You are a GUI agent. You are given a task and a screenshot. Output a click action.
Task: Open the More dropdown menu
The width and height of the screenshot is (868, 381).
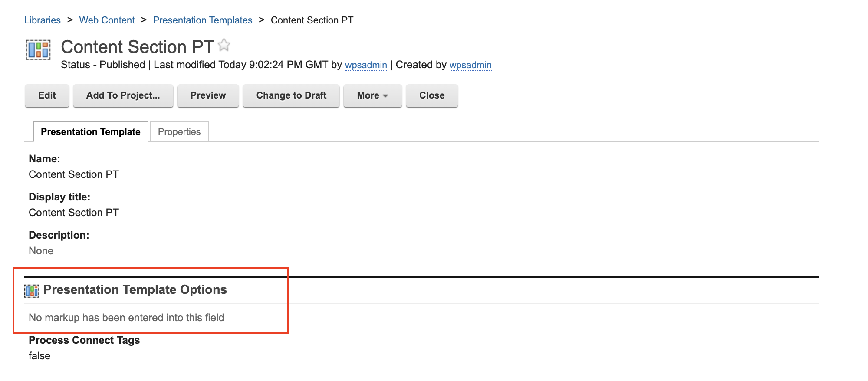[x=372, y=95]
